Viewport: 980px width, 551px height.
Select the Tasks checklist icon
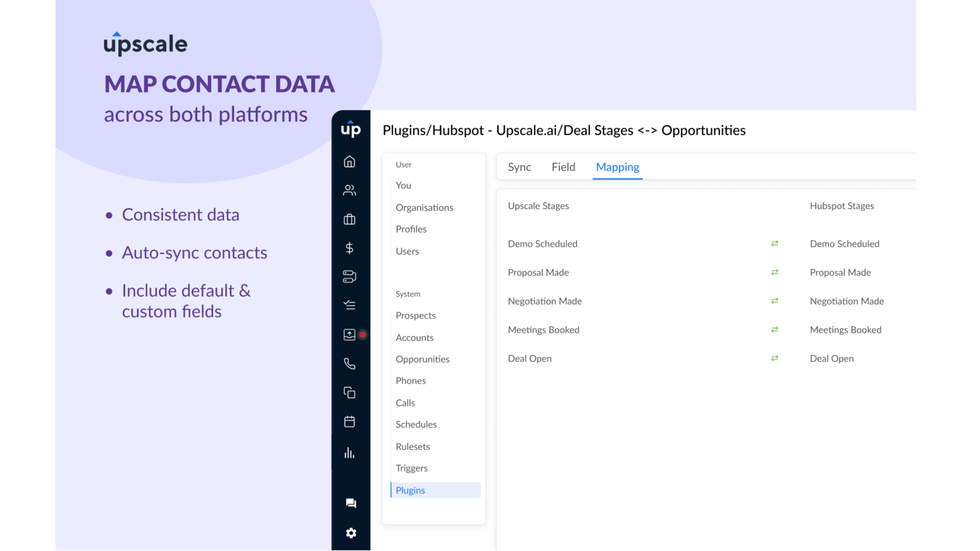(350, 305)
